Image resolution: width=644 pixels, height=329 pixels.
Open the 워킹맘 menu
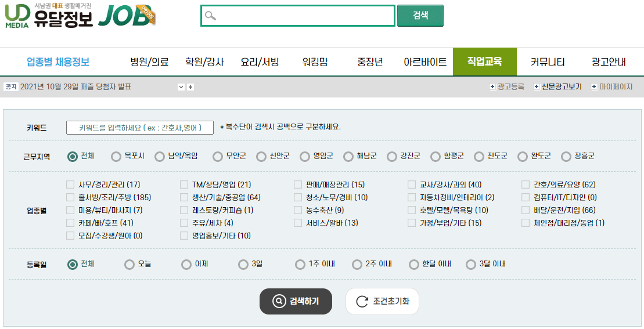[x=315, y=62]
